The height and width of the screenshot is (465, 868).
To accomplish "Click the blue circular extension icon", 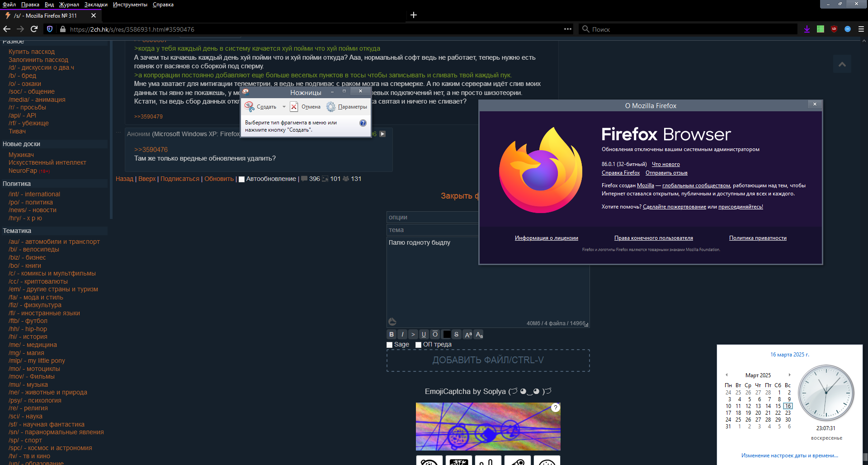I will tap(848, 29).
